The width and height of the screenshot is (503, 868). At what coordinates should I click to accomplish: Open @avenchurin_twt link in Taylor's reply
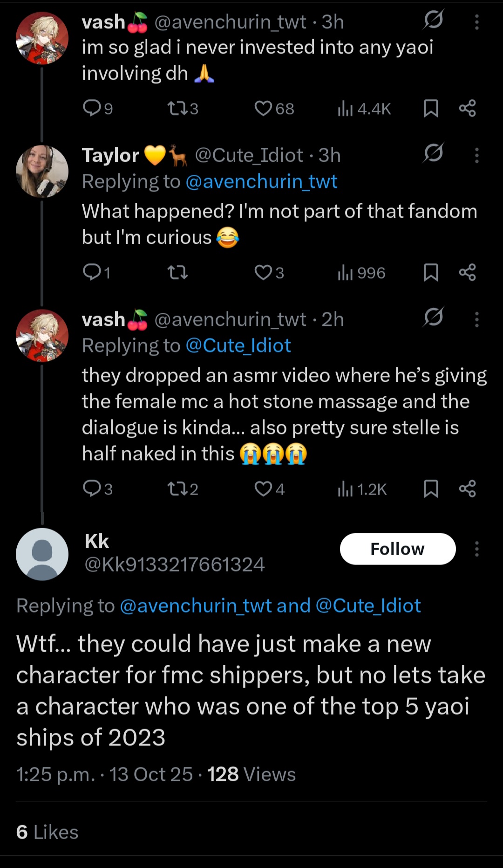(261, 181)
